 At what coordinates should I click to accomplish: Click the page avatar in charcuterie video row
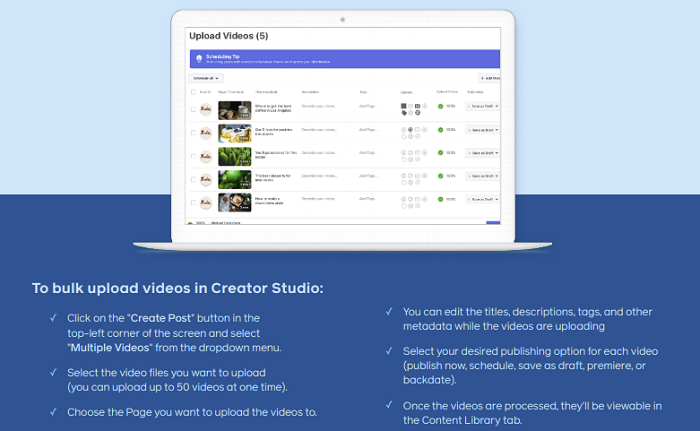click(205, 202)
